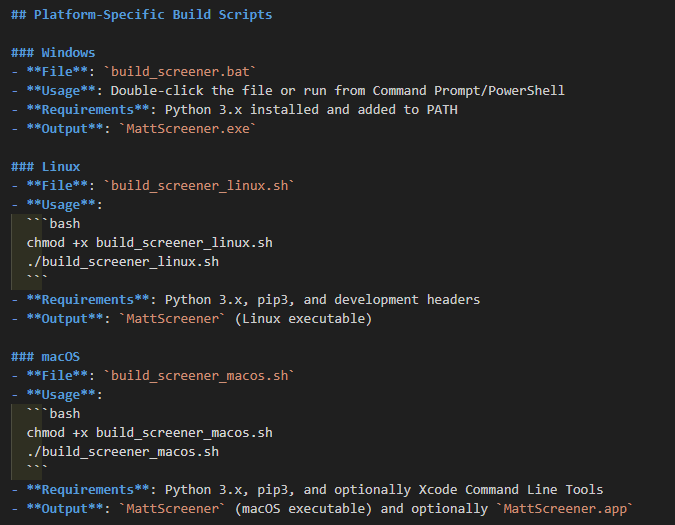The height and width of the screenshot is (525, 675).
Task: Click 'optionally Xcode Command Line Tools' text
Action: 469,490
